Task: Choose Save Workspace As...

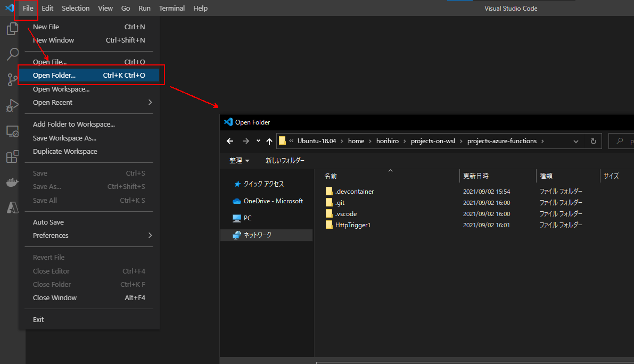Action: pyautogui.click(x=89, y=138)
